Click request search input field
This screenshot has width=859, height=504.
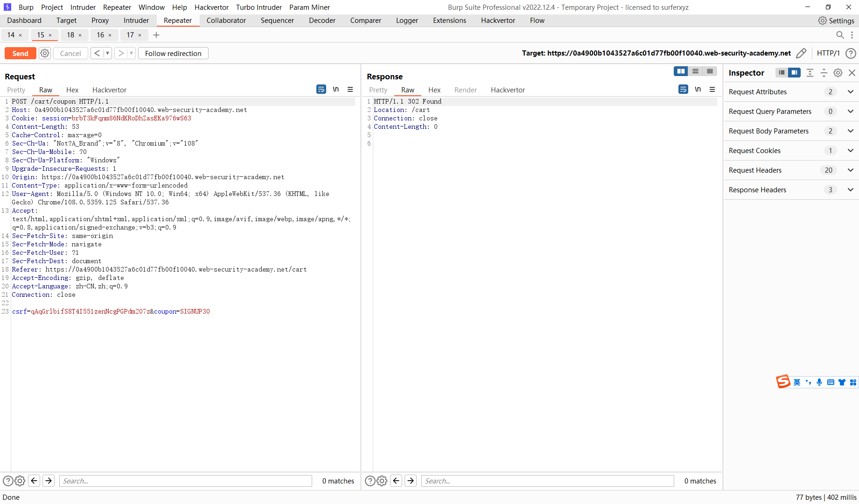[x=186, y=481]
